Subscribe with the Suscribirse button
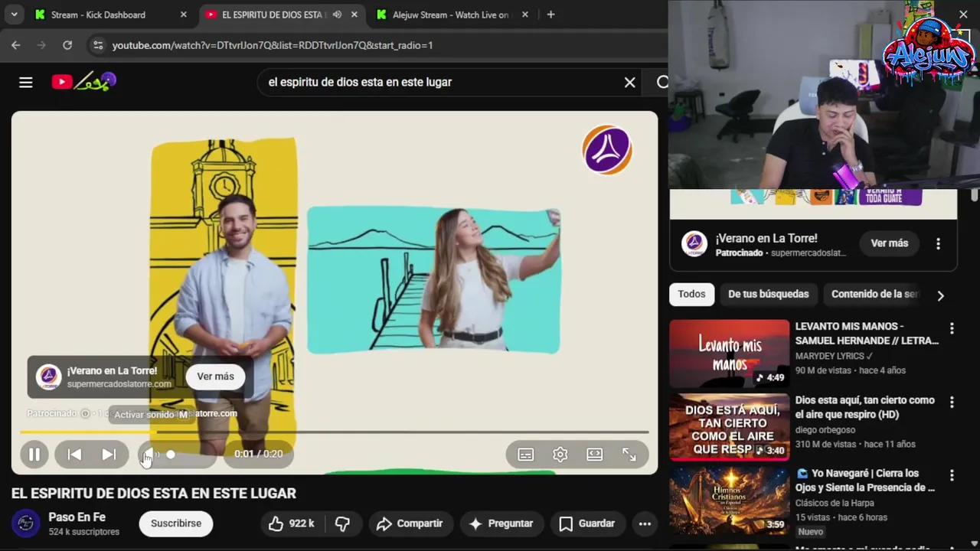 click(x=176, y=523)
